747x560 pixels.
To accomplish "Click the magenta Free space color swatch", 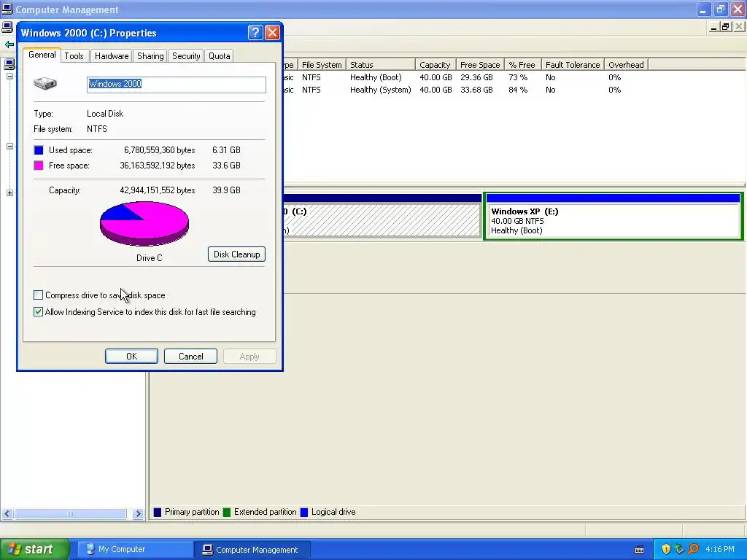I will [x=39, y=166].
